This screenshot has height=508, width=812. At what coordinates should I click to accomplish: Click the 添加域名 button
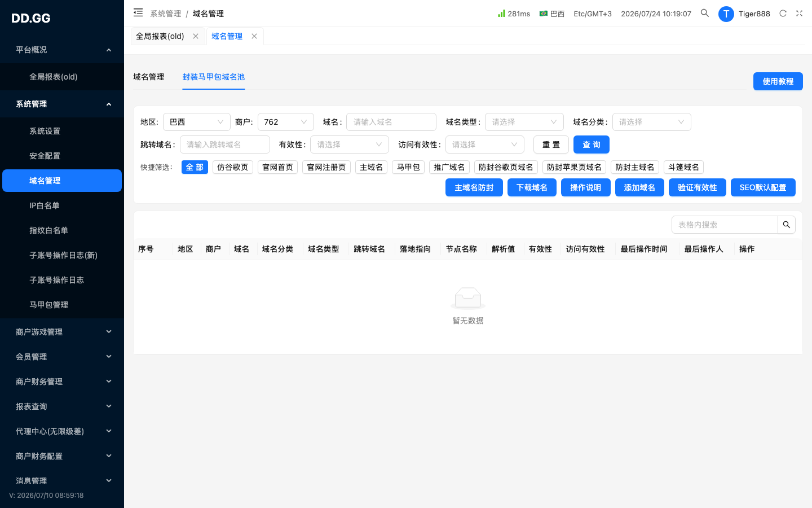pos(639,187)
